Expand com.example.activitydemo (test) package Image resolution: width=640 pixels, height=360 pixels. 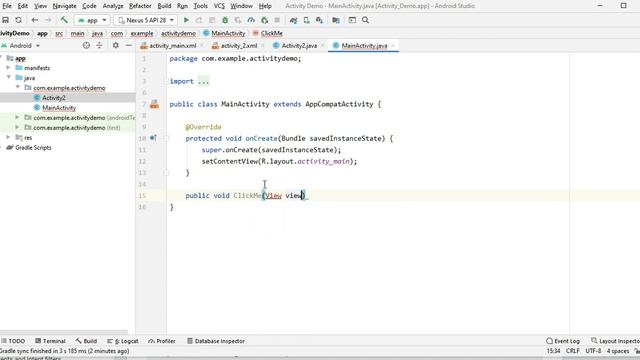tap(18, 128)
